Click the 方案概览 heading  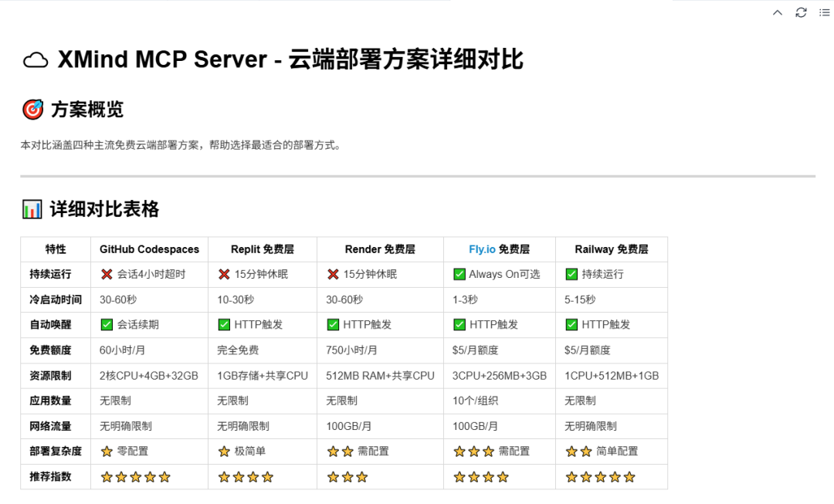tap(87, 110)
